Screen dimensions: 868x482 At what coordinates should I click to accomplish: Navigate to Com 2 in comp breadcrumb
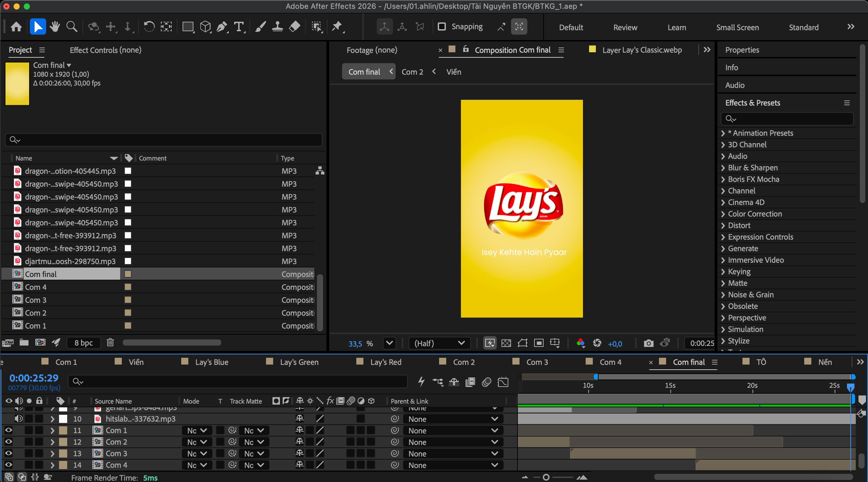coord(412,72)
